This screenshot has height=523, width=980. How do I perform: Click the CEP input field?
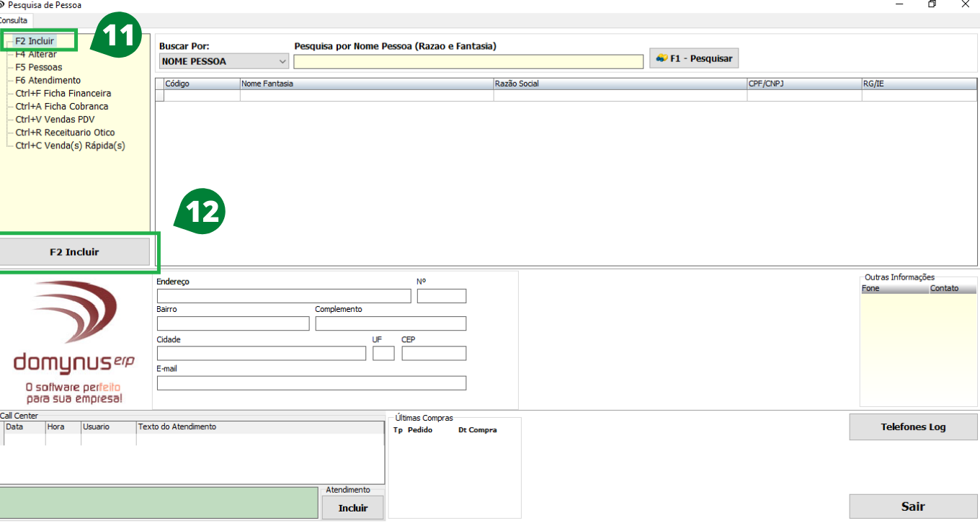click(x=434, y=353)
